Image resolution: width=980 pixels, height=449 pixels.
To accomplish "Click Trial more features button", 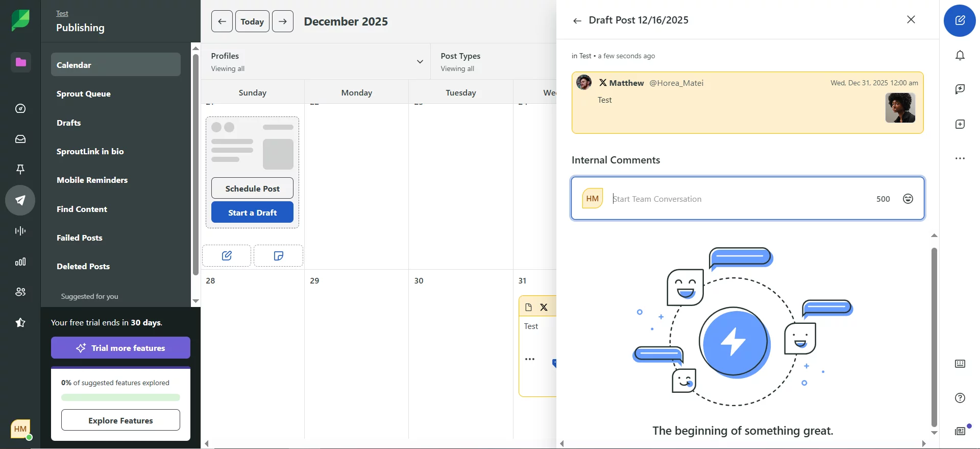I will (120, 348).
